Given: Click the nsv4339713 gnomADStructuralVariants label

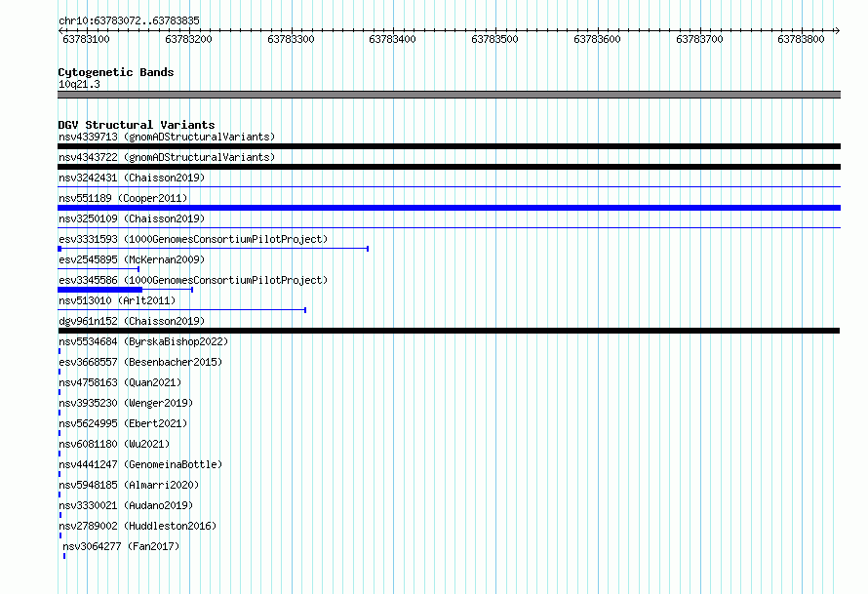Looking at the screenshot, I should point(167,137).
